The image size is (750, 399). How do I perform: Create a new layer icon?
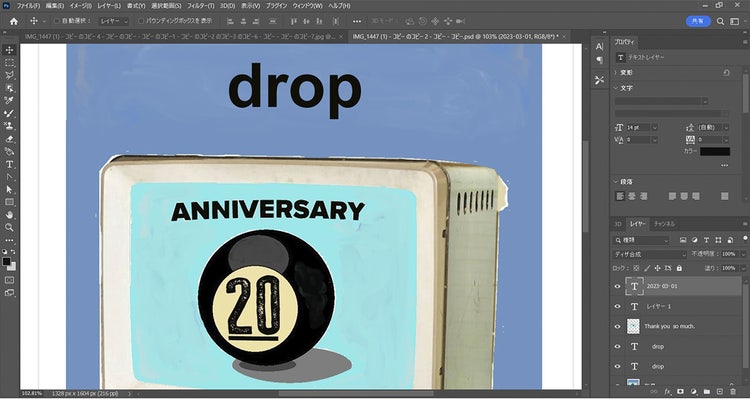(x=720, y=391)
